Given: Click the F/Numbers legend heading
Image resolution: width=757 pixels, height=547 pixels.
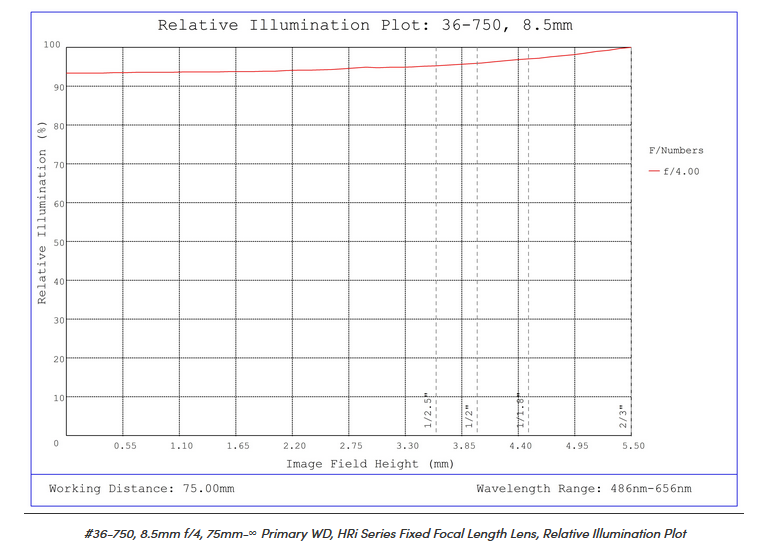Looking at the screenshot, I should (676, 150).
